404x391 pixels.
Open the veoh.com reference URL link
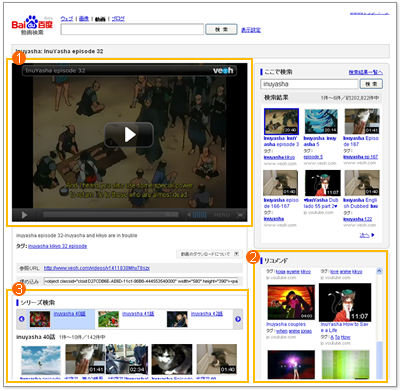[97, 268]
